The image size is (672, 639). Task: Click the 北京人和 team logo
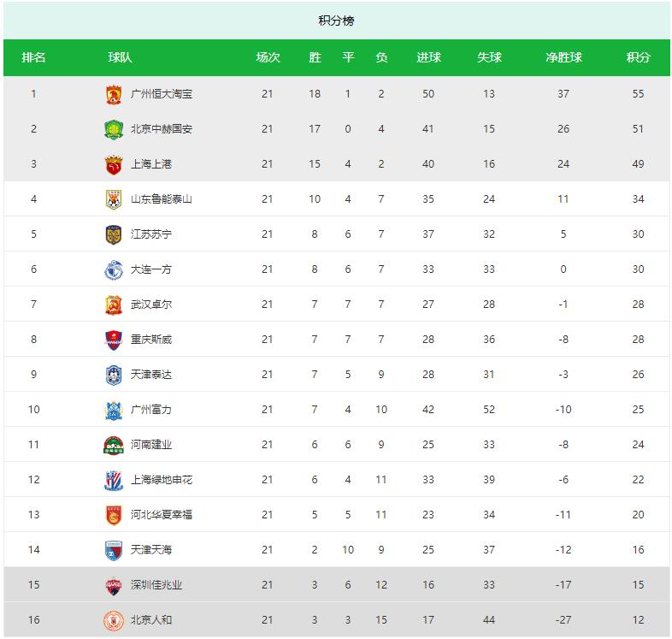point(113,620)
